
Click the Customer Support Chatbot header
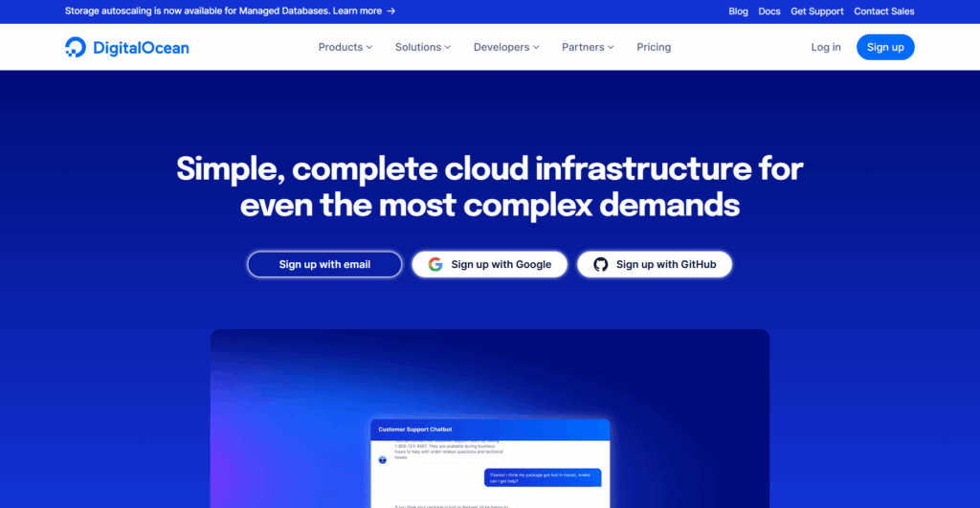click(x=490, y=430)
